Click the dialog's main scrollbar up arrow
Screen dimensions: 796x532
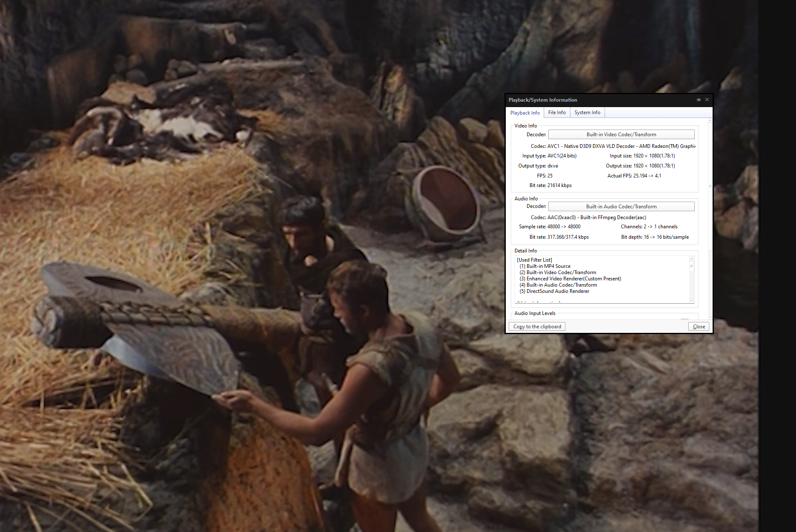click(710, 121)
